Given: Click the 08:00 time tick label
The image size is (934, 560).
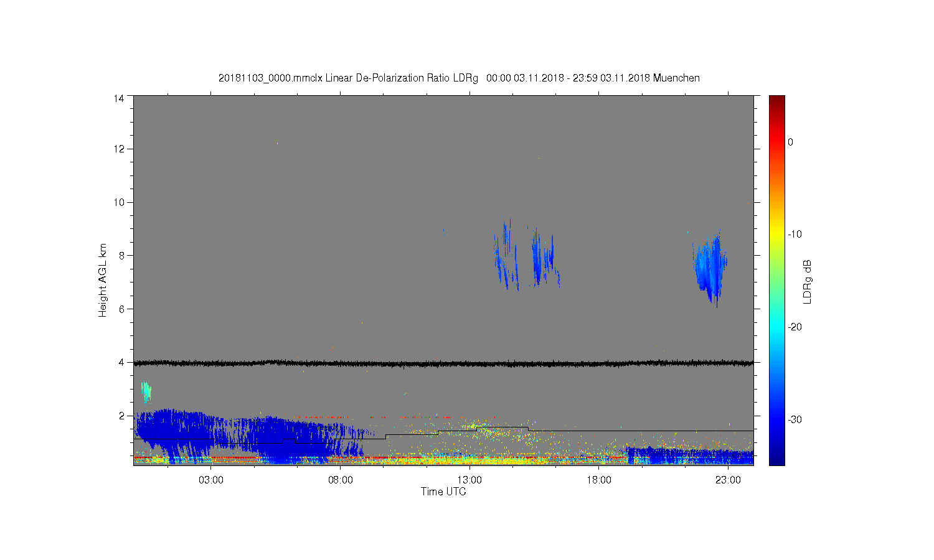Looking at the screenshot, I should (x=341, y=480).
